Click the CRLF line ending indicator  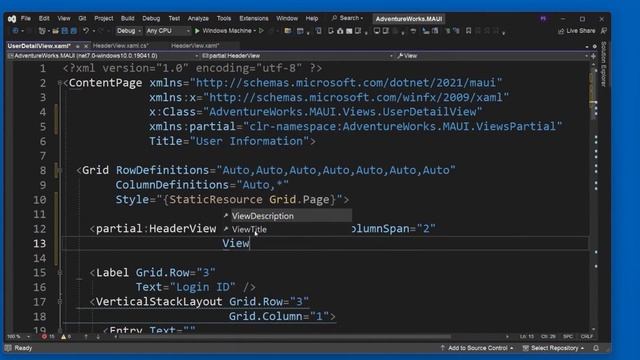pos(587,337)
